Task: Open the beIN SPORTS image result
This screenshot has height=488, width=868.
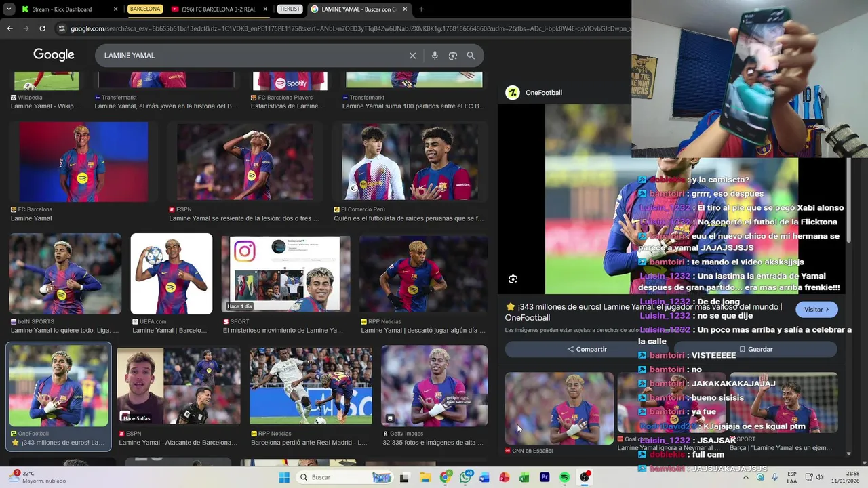Action: click(65, 274)
